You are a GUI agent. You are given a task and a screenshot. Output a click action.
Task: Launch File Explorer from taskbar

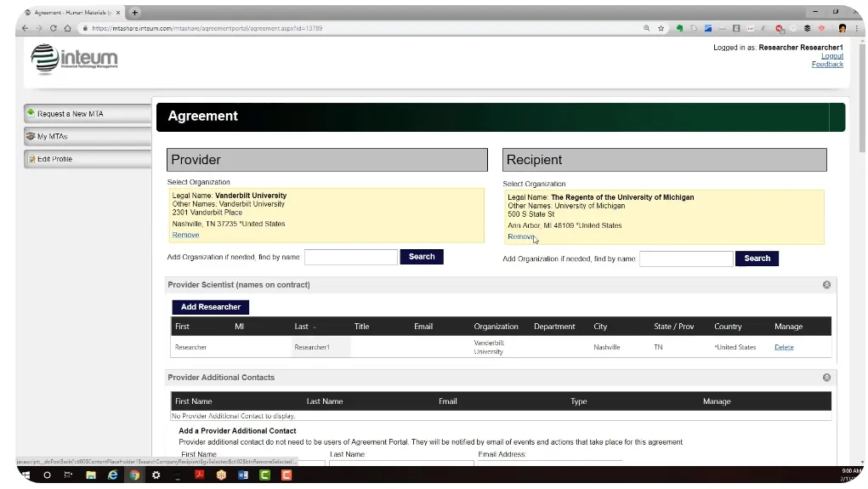click(x=91, y=475)
